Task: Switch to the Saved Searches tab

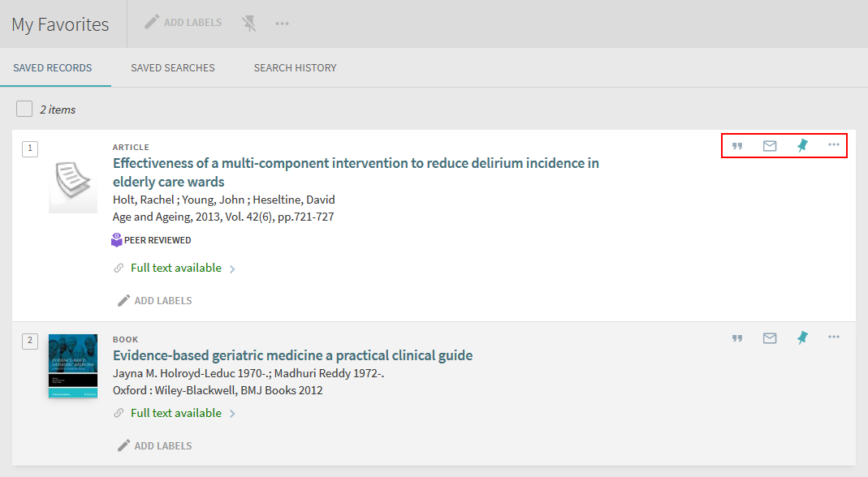Action: [173, 68]
